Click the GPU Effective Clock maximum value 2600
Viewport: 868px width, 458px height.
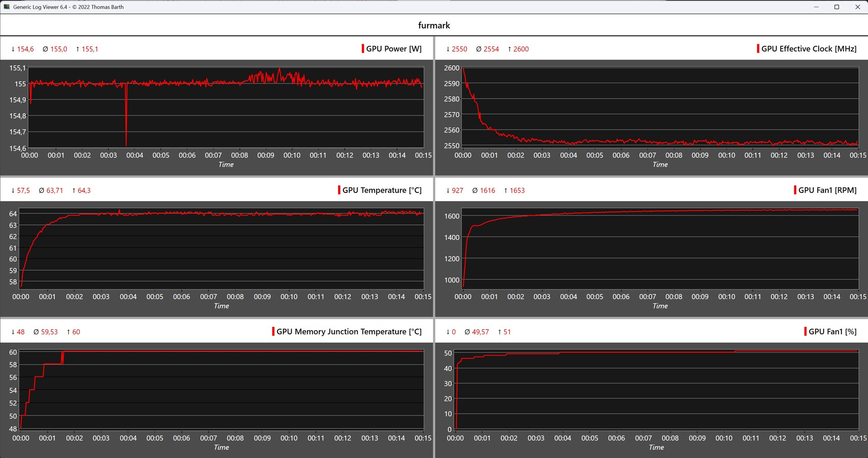(520, 49)
